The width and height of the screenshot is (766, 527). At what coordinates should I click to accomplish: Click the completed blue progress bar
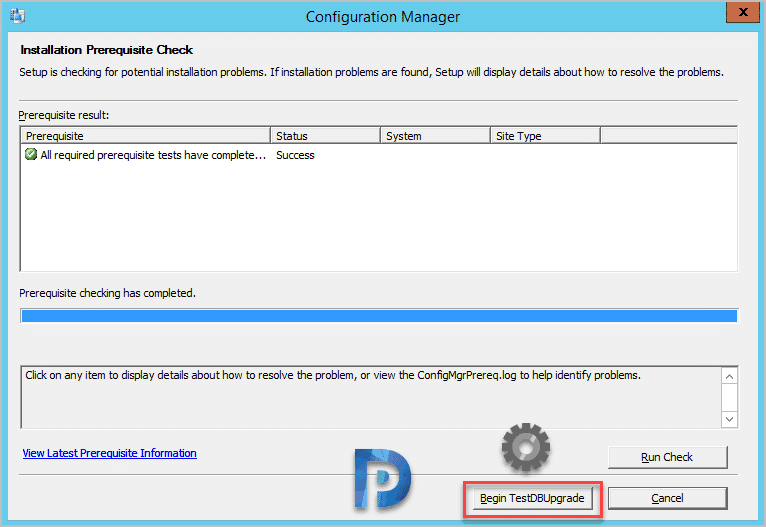click(x=379, y=316)
